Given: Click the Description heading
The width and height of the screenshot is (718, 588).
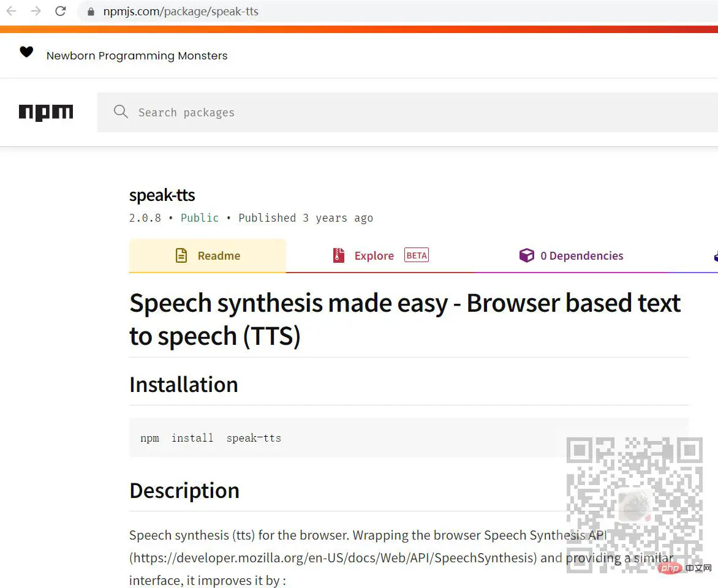Looking at the screenshot, I should (184, 491).
